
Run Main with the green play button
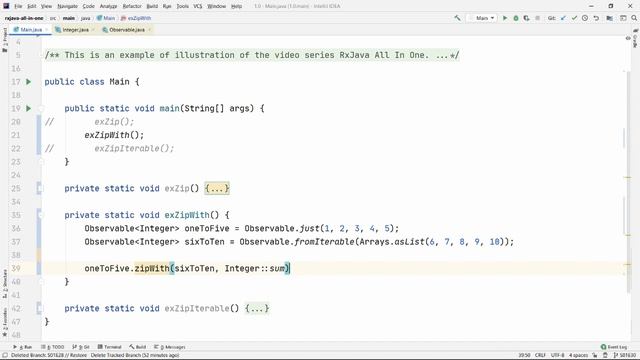(x=505, y=18)
